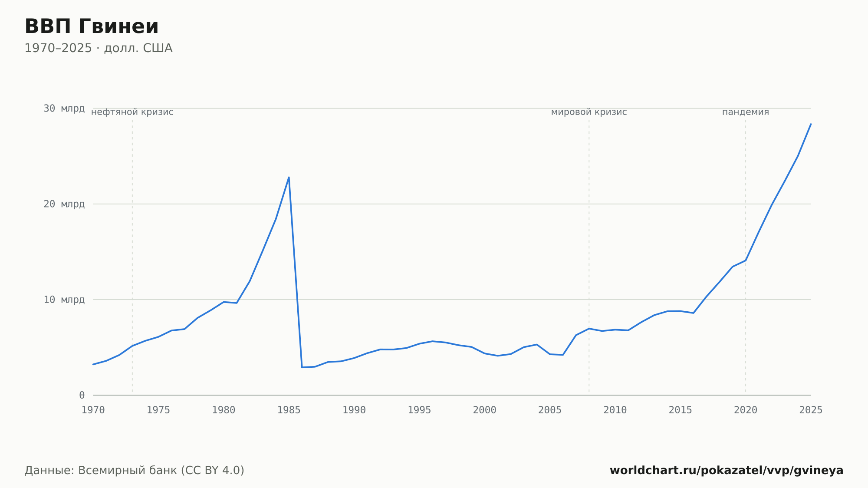Select the мировой кризис annotation label
This screenshot has height=488, width=868.
coord(589,112)
